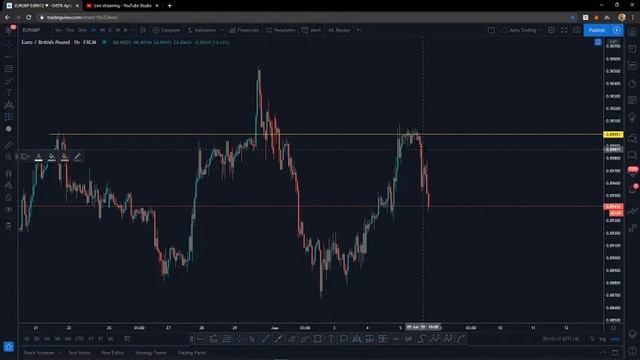
Task: Open the prediction and measurement tools
Action: pyautogui.click(x=9, y=117)
